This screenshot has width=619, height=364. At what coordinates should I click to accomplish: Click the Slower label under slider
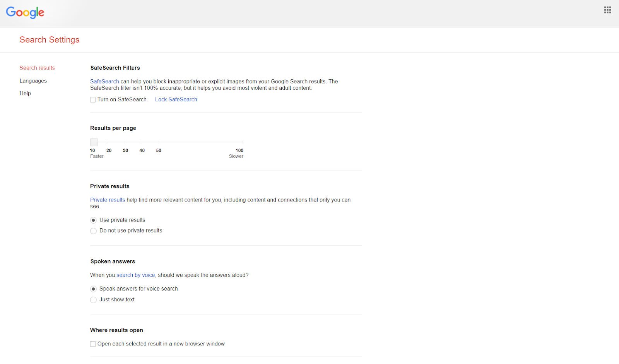(x=236, y=156)
